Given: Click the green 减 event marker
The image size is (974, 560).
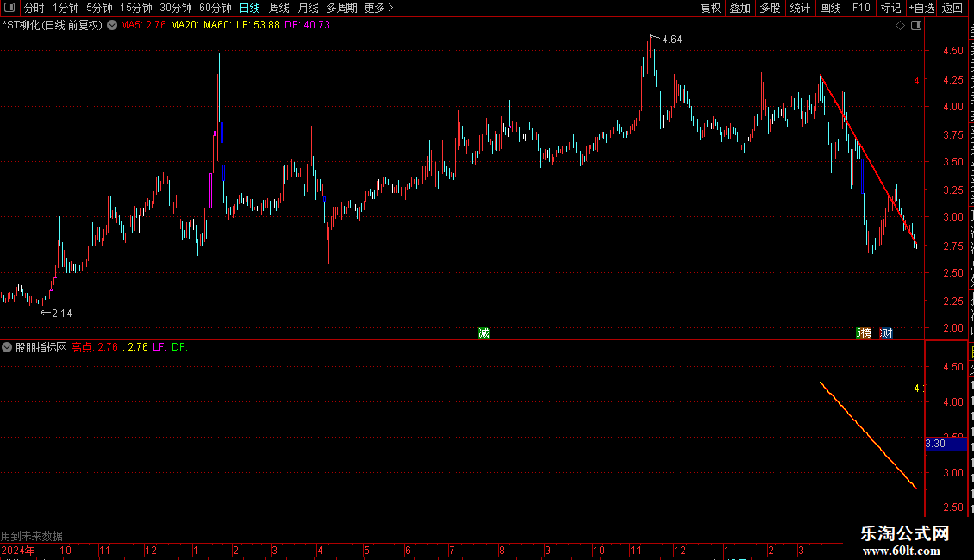Looking at the screenshot, I should click(x=484, y=333).
